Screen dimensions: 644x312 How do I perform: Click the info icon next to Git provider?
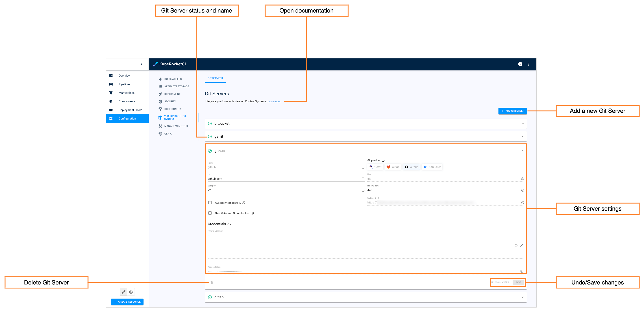[x=383, y=160]
